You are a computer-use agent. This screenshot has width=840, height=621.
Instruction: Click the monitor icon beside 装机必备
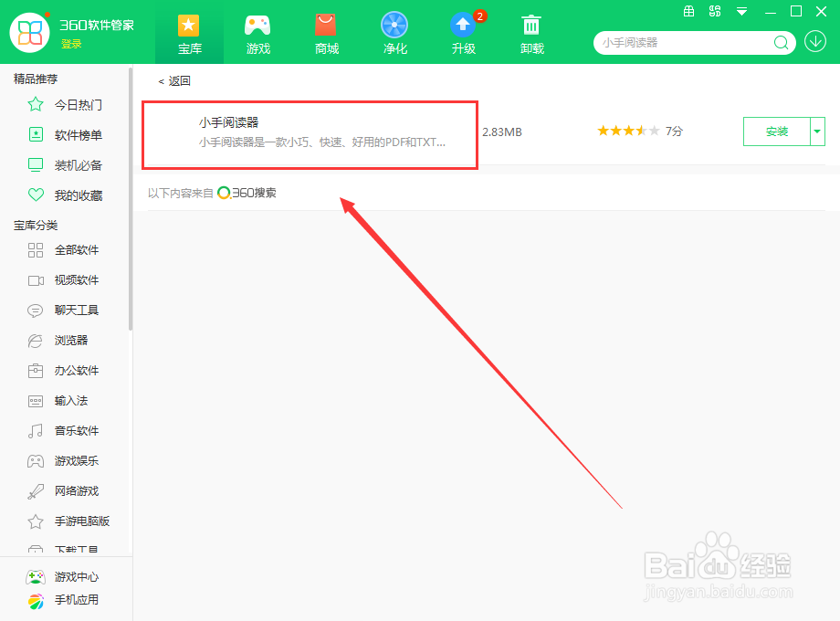(36, 165)
